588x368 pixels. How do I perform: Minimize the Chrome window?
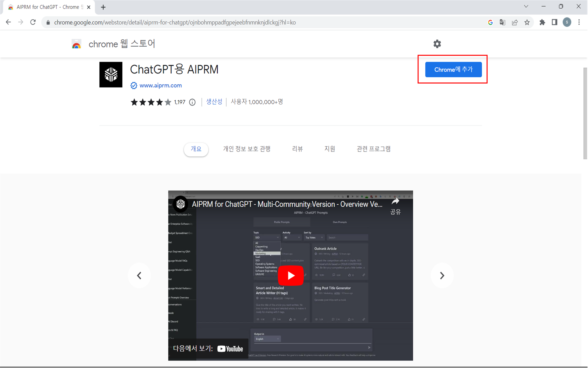coord(544,7)
